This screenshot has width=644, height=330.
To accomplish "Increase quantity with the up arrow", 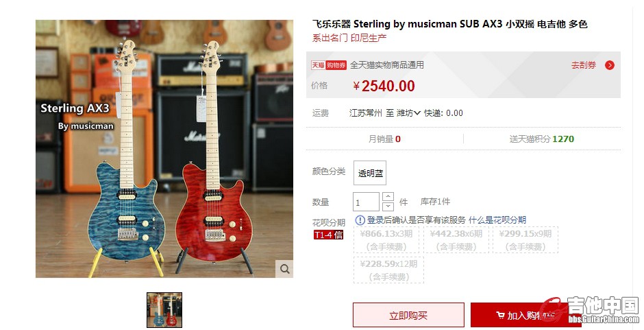I will tap(388, 197).
